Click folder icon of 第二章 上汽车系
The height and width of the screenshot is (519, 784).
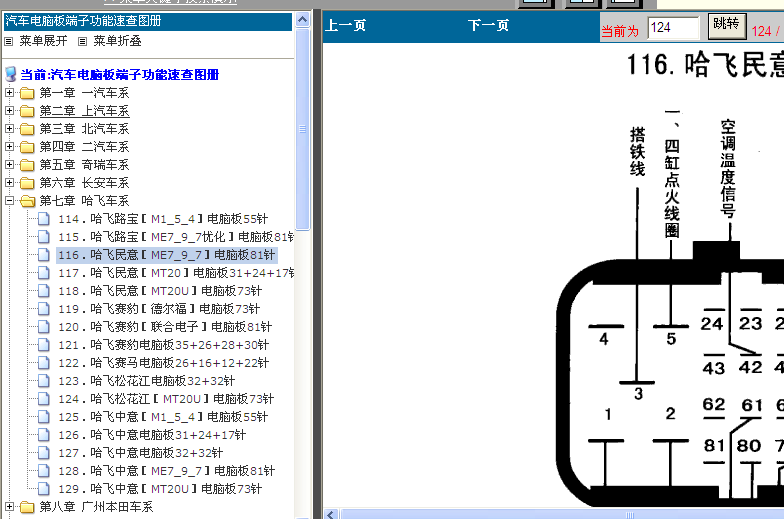pos(27,111)
